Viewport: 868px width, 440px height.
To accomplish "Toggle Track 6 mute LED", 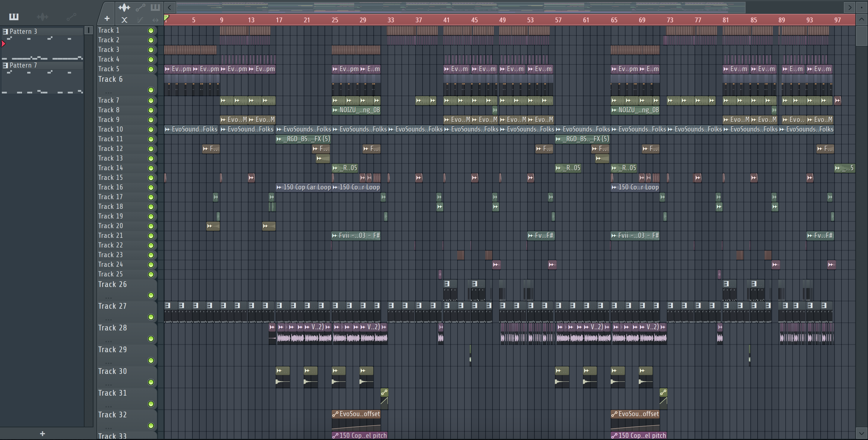I will tap(151, 90).
